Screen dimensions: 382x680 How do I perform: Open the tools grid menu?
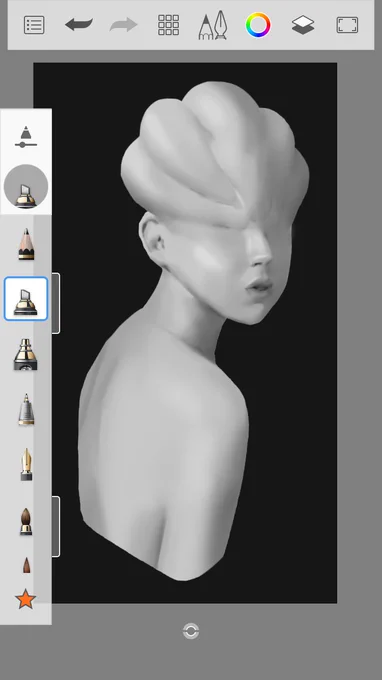pyautogui.click(x=168, y=25)
